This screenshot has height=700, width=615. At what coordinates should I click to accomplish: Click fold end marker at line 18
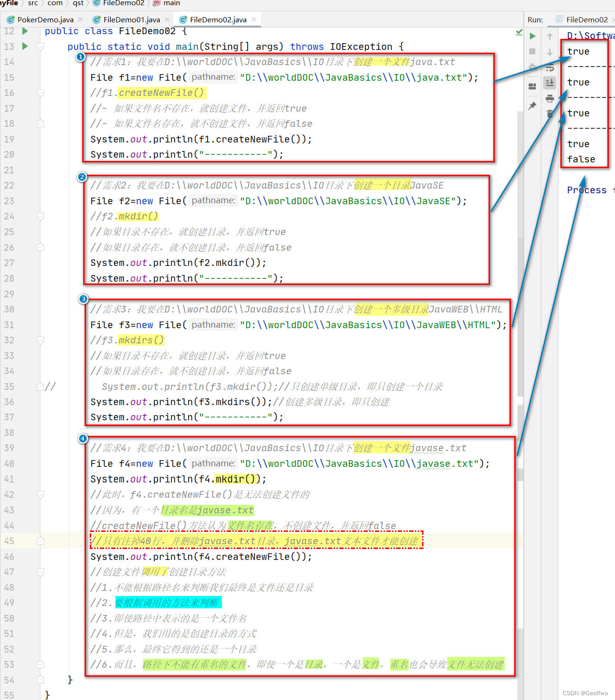pyautogui.click(x=40, y=123)
